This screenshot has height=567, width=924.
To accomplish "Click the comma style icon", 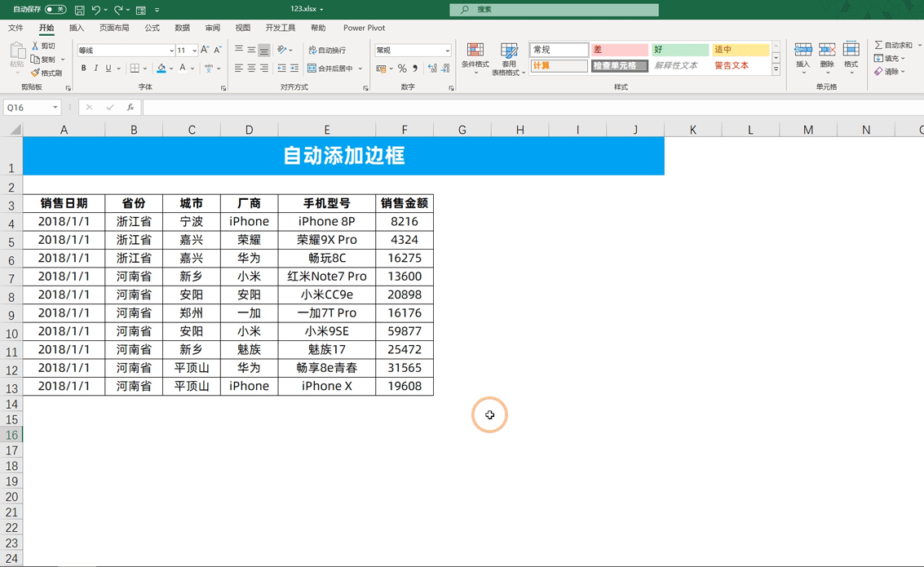I will [x=415, y=69].
